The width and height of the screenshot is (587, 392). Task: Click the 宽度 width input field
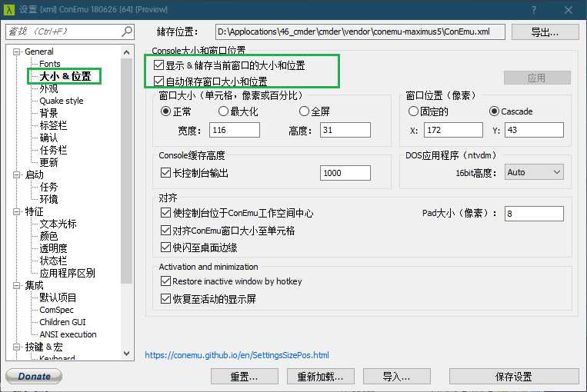click(x=235, y=130)
